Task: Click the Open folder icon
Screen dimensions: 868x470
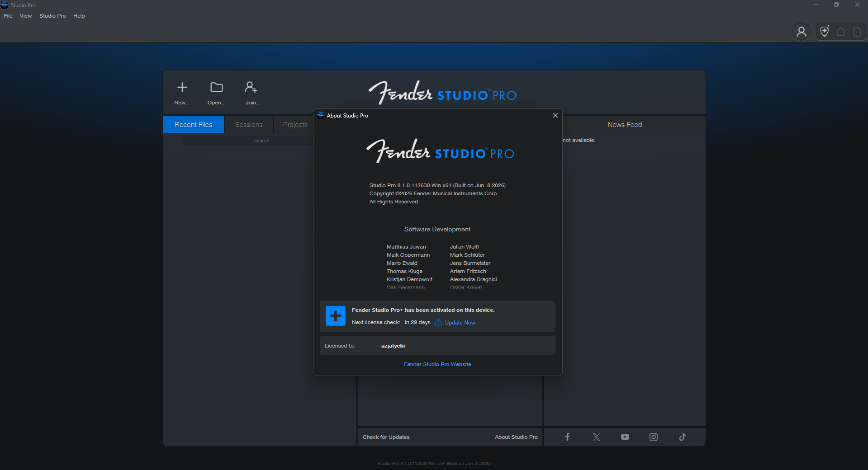Action: [217, 87]
